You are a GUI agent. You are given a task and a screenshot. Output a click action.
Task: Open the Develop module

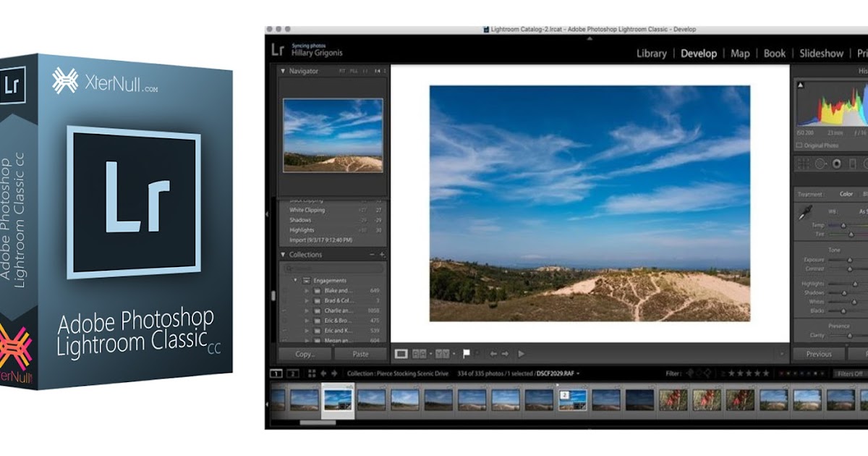pyautogui.click(x=699, y=53)
